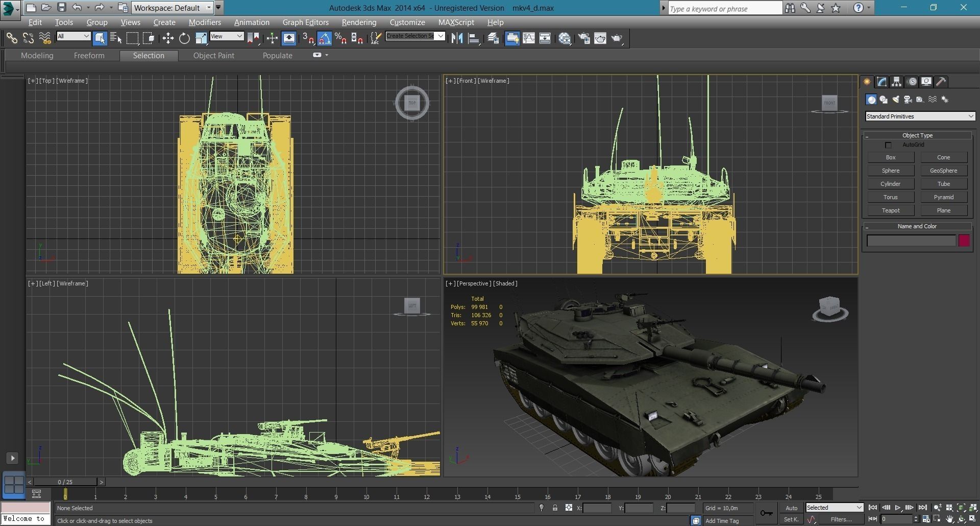
Task: Open the Create Selection Set dropdown
Action: pos(415,36)
